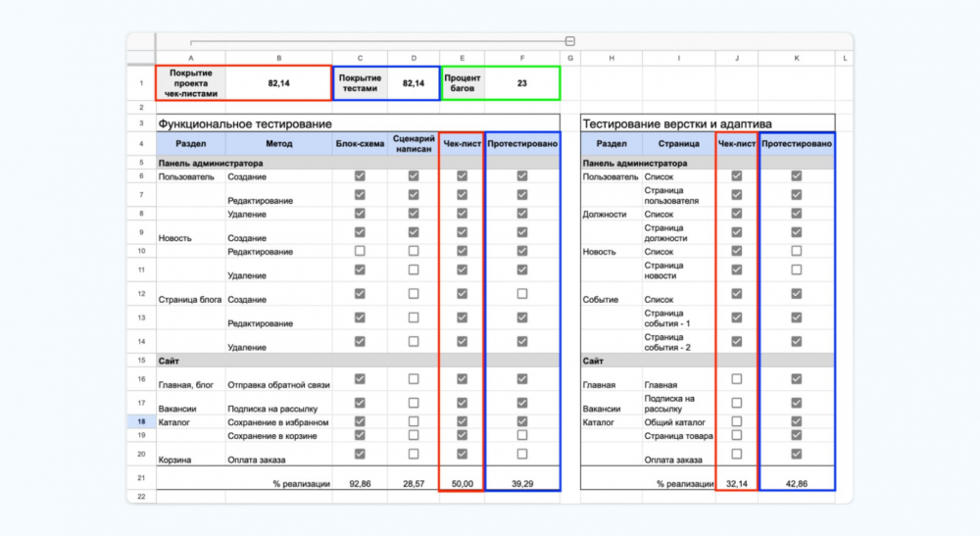Check Сценарий написан box in row 11
The width and height of the screenshot is (980, 536).
[414, 269]
